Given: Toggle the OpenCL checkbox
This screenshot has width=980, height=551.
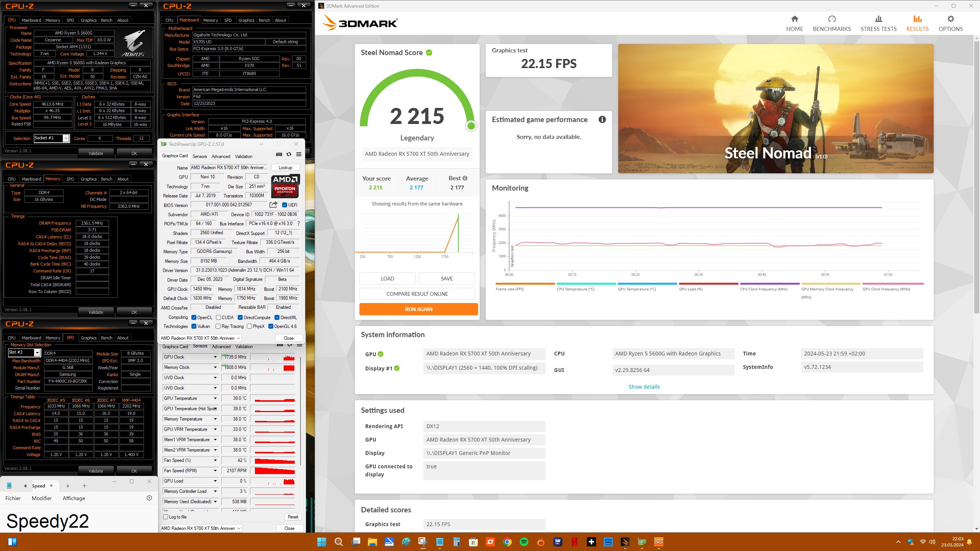Looking at the screenshot, I should click(x=194, y=318).
